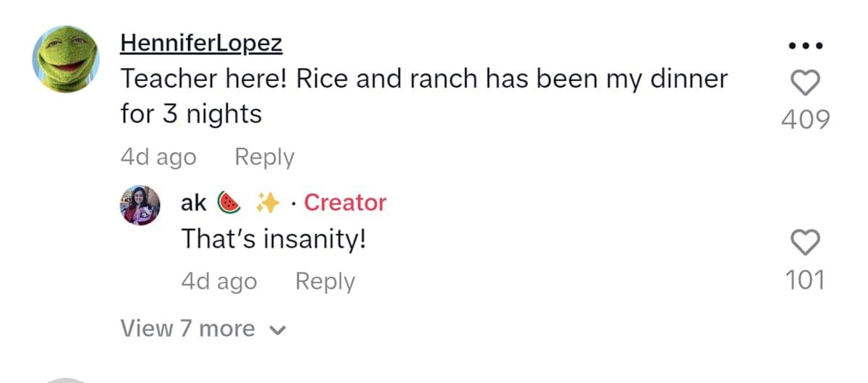Screen dimensions: 868x383
Task: Click the sparkles emoji beside ak's name
Action: click(x=268, y=203)
